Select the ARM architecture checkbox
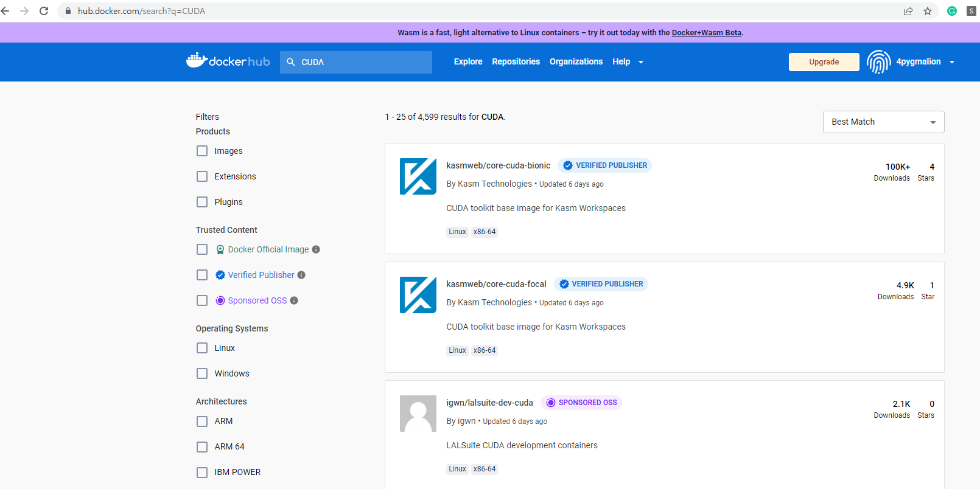This screenshot has height=489, width=980. click(202, 421)
